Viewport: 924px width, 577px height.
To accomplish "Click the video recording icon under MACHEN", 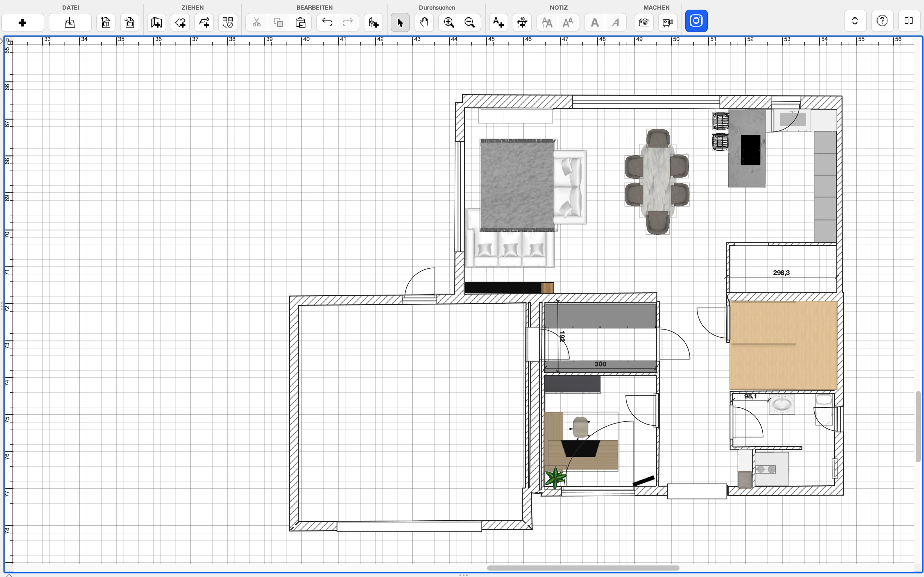I will [668, 22].
